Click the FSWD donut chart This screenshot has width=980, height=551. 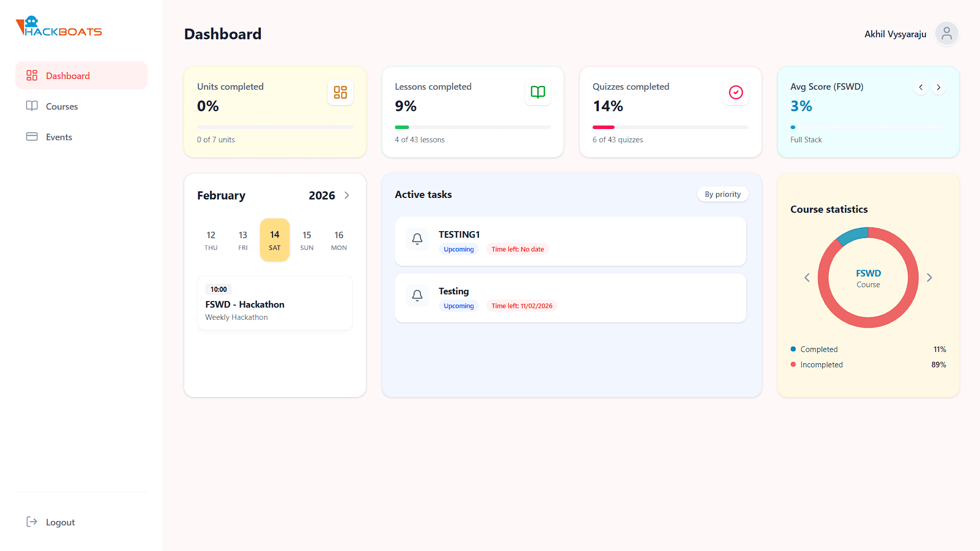click(868, 278)
